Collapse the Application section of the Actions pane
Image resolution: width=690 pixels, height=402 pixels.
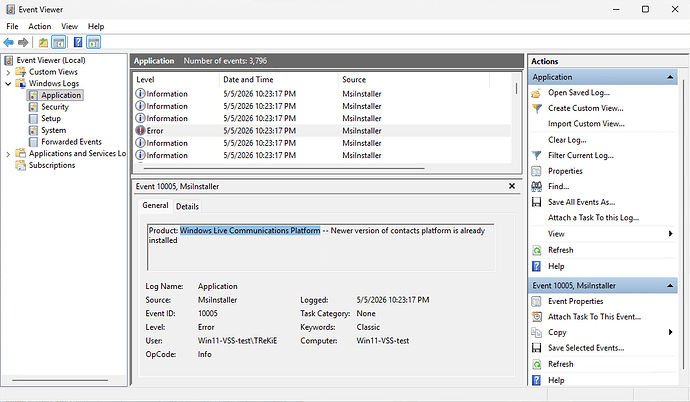pyautogui.click(x=670, y=77)
